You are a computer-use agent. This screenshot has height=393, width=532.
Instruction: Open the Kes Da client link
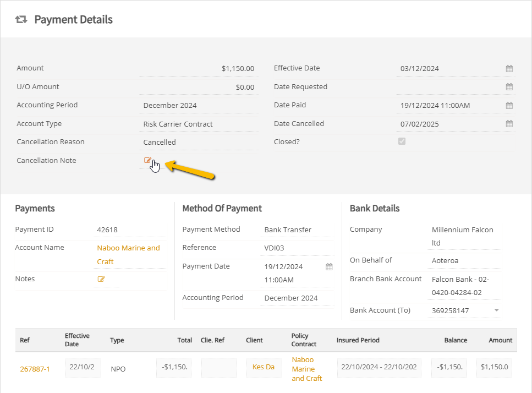264,367
